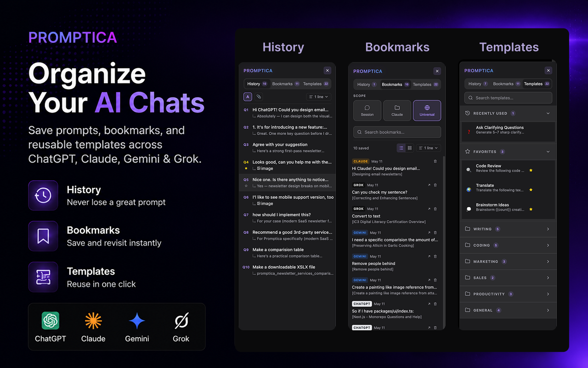Open Q9 'Make a comparision table' prompt

pyautogui.click(x=287, y=253)
